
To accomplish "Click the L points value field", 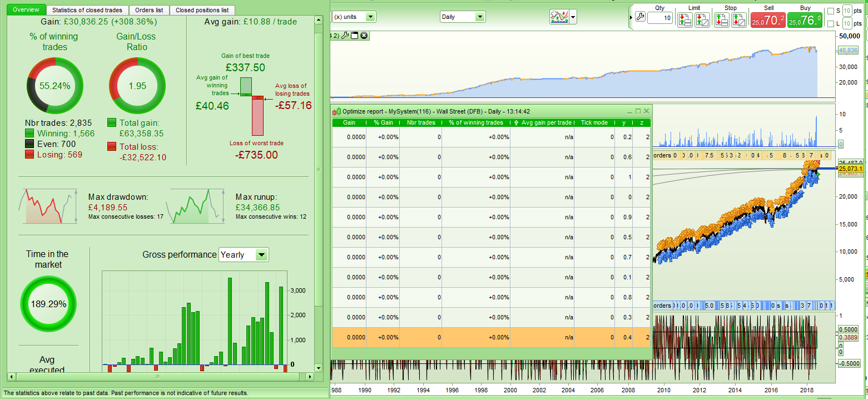I will point(846,23).
